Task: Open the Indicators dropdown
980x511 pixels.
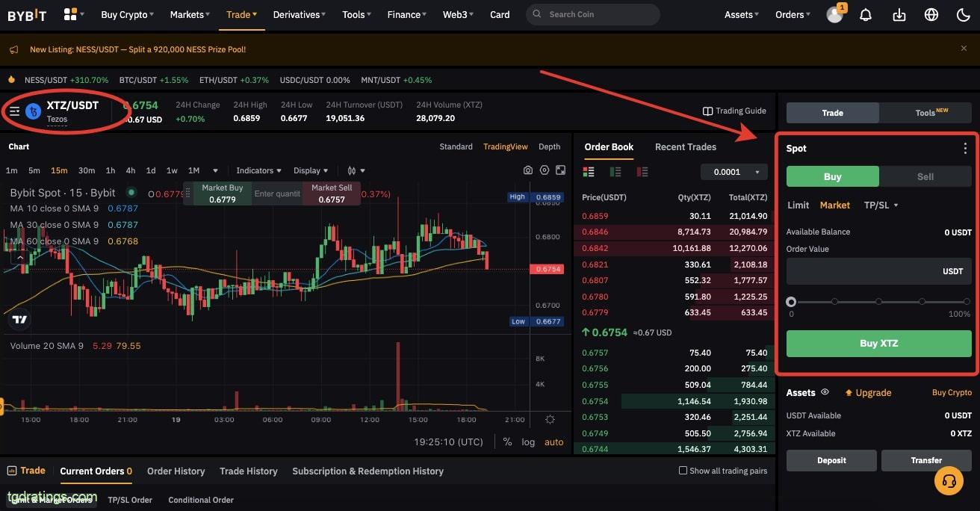Action: click(259, 170)
